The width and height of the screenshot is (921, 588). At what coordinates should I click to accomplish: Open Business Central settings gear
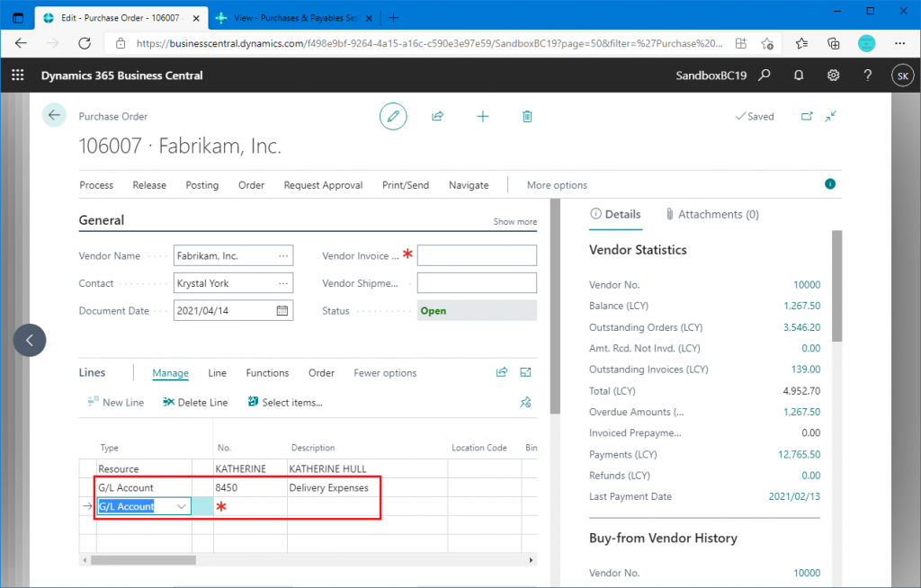833,76
